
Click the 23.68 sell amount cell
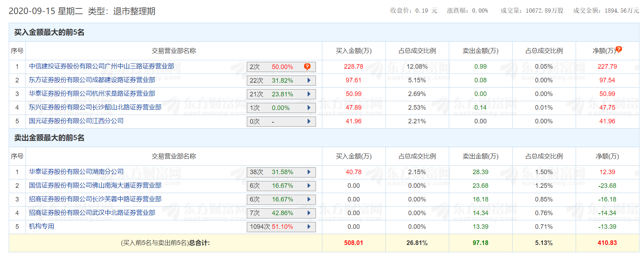(x=480, y=186)
